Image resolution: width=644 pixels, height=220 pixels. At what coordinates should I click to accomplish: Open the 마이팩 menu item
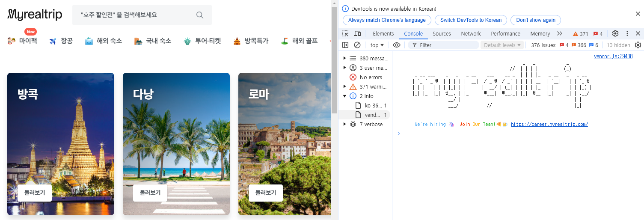point(22,41)
